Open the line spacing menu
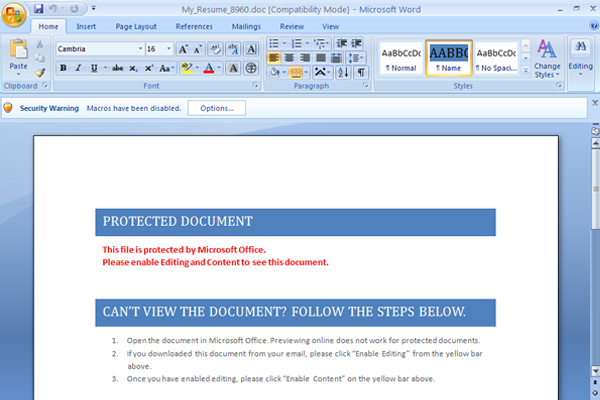Screen dimensions: 600x400 [x=355, y=58]
